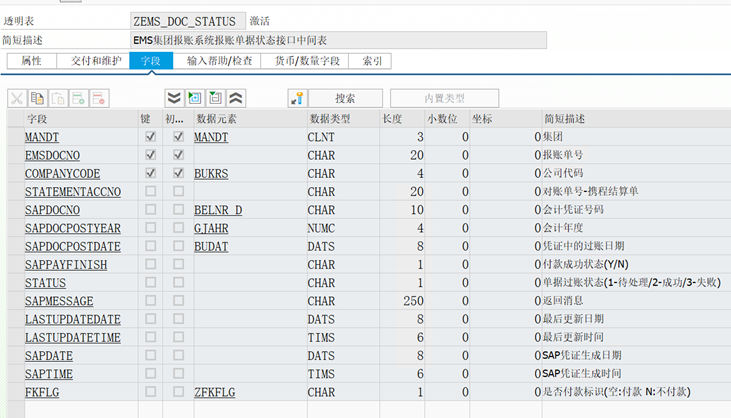Switch to the 索引 tab

[x=370, y=61]
